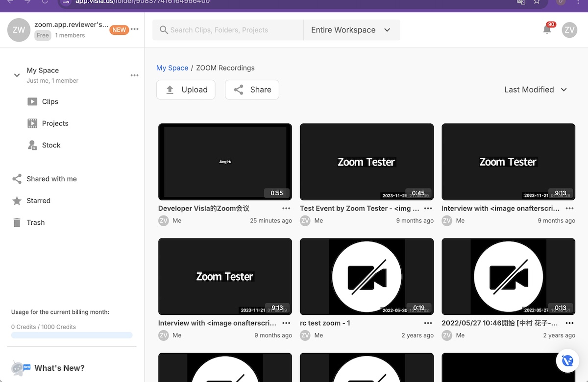Open the Last Modified sort dropdown
Viewport: 588px width, 382px height.
[x=536, y=90]
